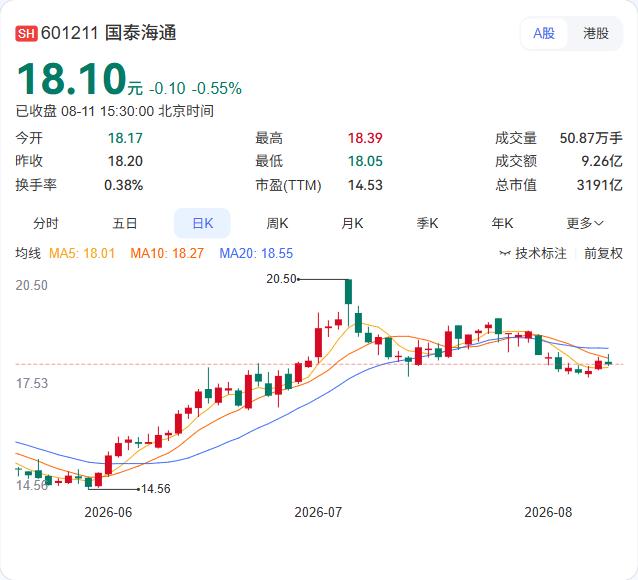Screen dimensions: 638x580
Task: Click the 昨收 value 18.20
Action: click(125, 161)
